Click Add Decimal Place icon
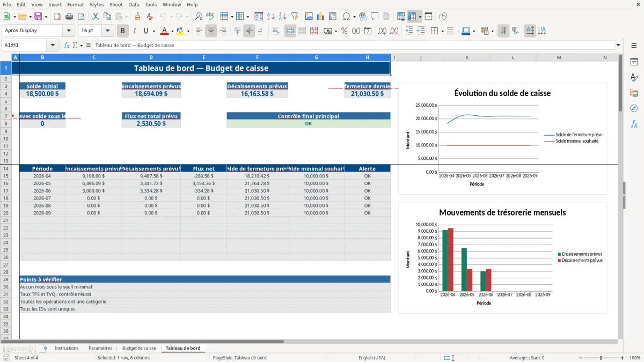 [382, 31]
